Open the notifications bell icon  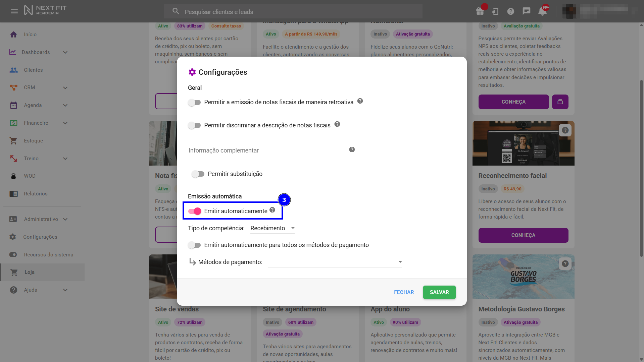pos(542,11)
